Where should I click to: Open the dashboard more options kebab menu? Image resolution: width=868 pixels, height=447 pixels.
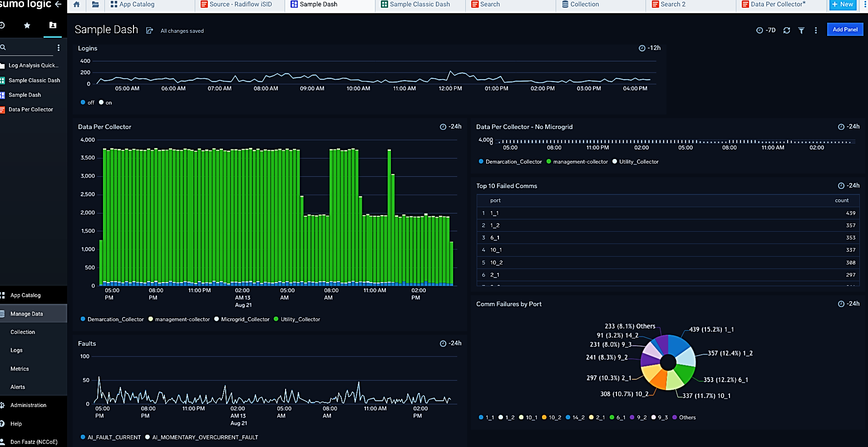(x=816, y=30)
